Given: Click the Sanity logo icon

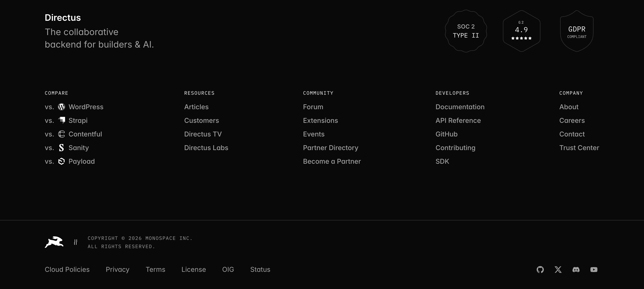Looking at the screenshot, I should point(61,148).
